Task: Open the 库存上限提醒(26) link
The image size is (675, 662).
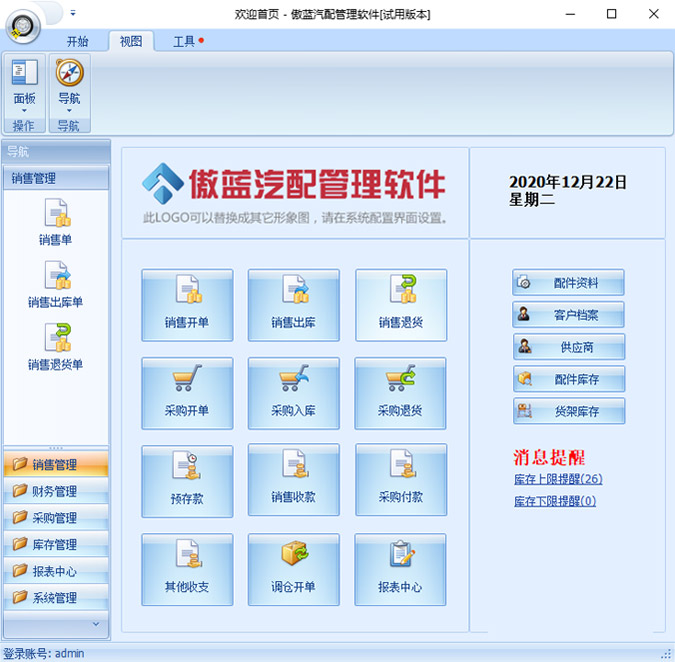Action: pos(558,480)
